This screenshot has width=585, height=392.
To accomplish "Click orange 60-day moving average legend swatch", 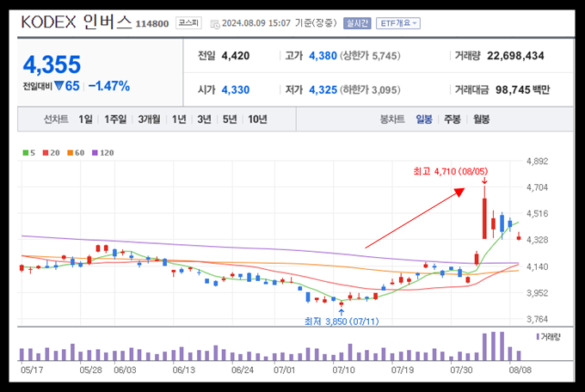I will 71,152.
